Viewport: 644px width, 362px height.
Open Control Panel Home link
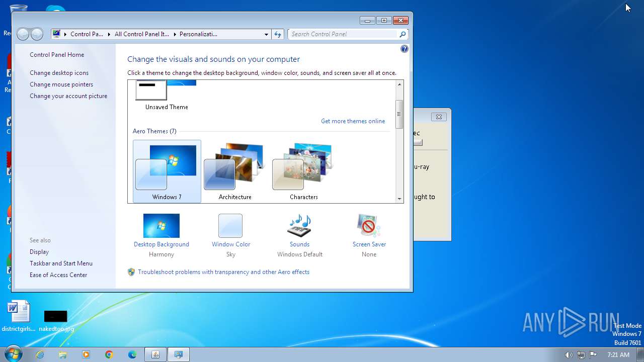tap(57, 55)
